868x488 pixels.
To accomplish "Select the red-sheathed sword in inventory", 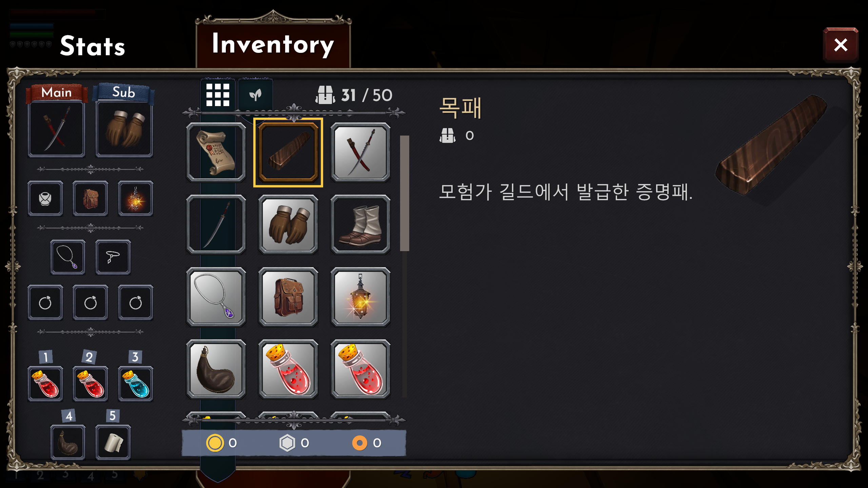I will coord(360,152).
